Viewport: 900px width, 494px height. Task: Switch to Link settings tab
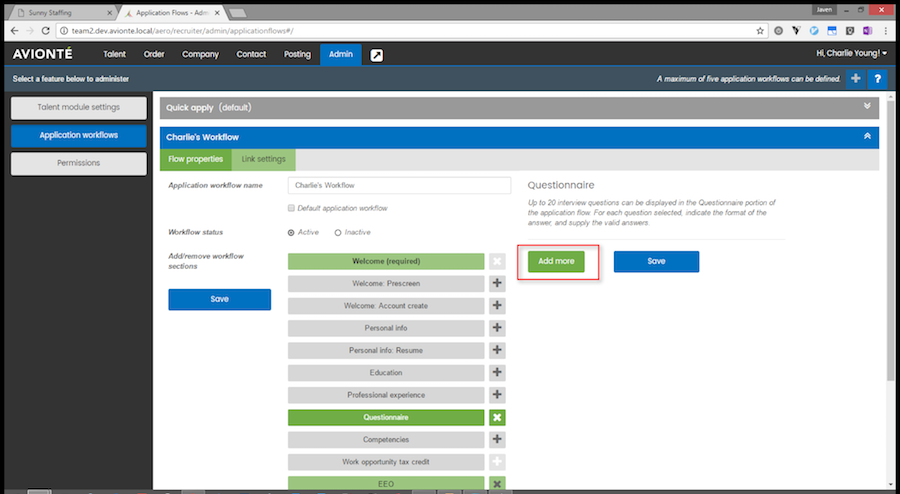(x=263, y=160)
